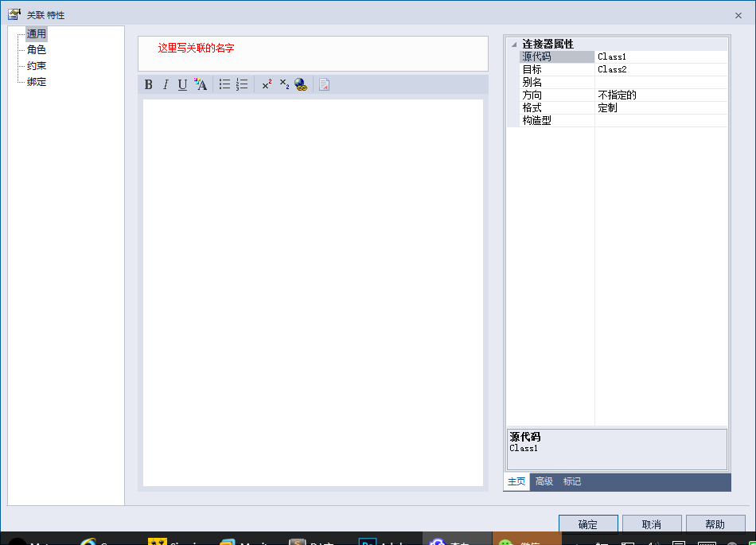Collapse the 连接器属性 property group
This screenshot has width=756, height=545.
(x=513, y=45)
